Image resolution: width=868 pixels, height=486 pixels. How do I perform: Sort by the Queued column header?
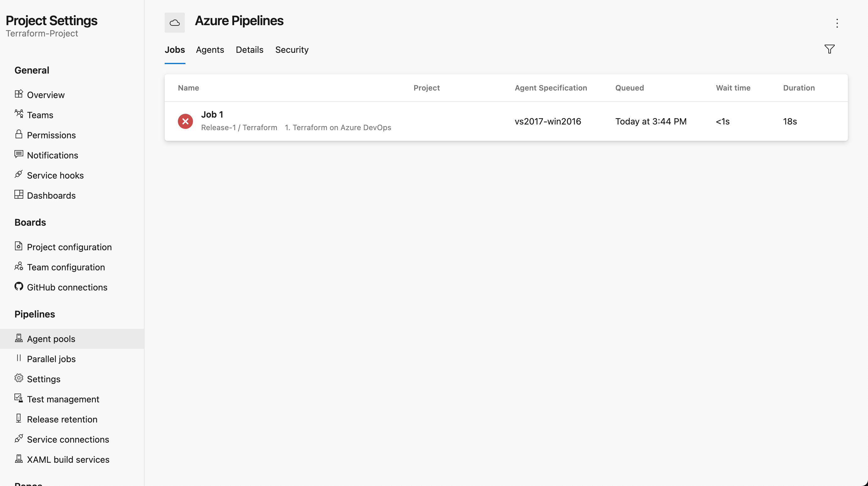pos(629,88)
